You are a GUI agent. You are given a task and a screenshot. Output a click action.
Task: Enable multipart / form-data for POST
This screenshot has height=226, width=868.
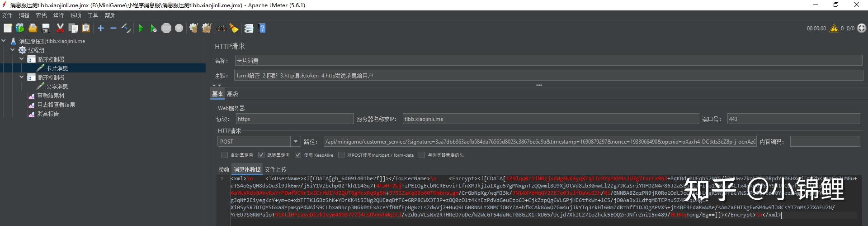coord(341,155)
